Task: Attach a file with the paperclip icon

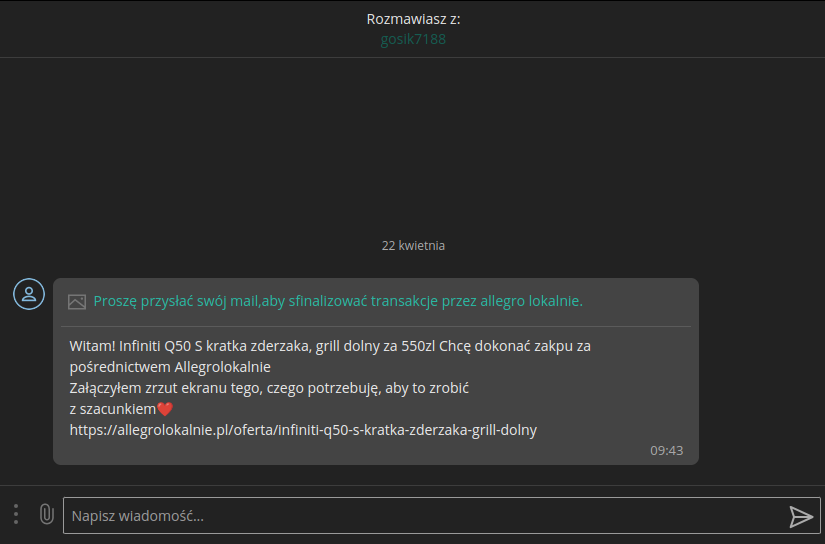Action: pos(47,514)
